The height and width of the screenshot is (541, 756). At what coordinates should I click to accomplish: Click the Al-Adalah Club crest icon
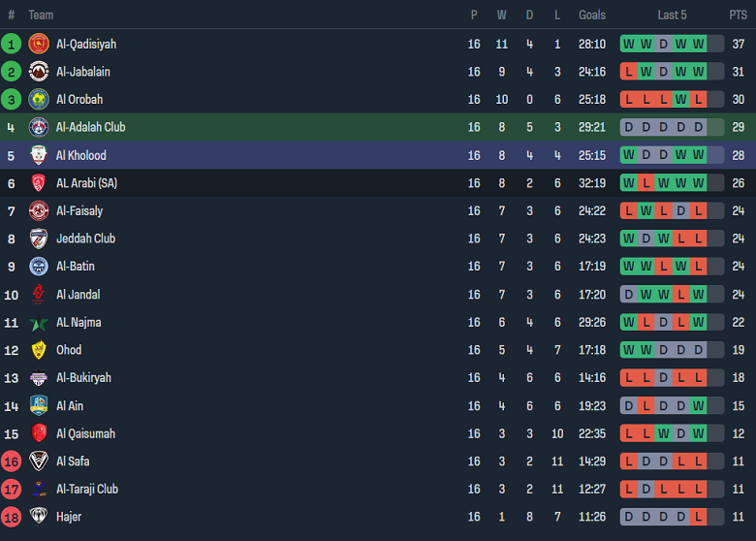pos(39,127)
